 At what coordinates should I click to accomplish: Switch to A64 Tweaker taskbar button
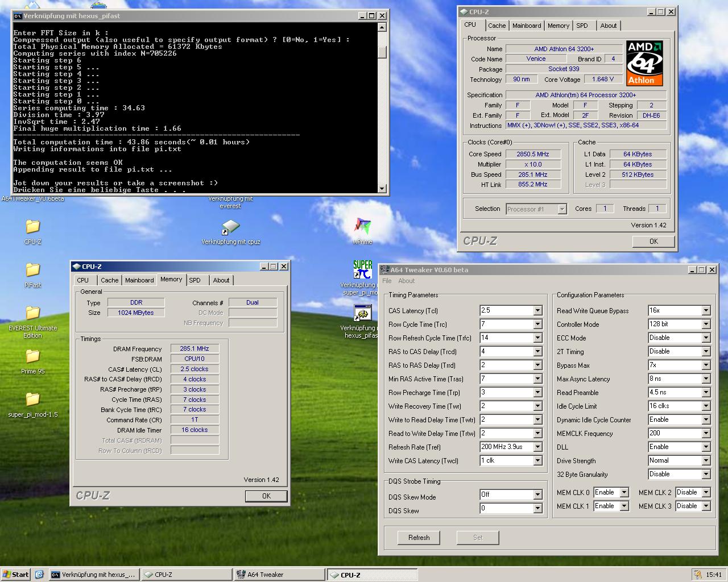[x=279, y=575]
